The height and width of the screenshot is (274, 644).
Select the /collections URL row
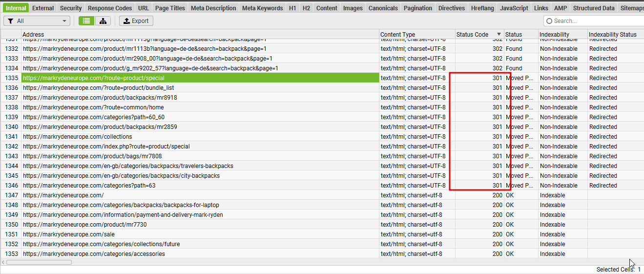click(x=200, y=136)
